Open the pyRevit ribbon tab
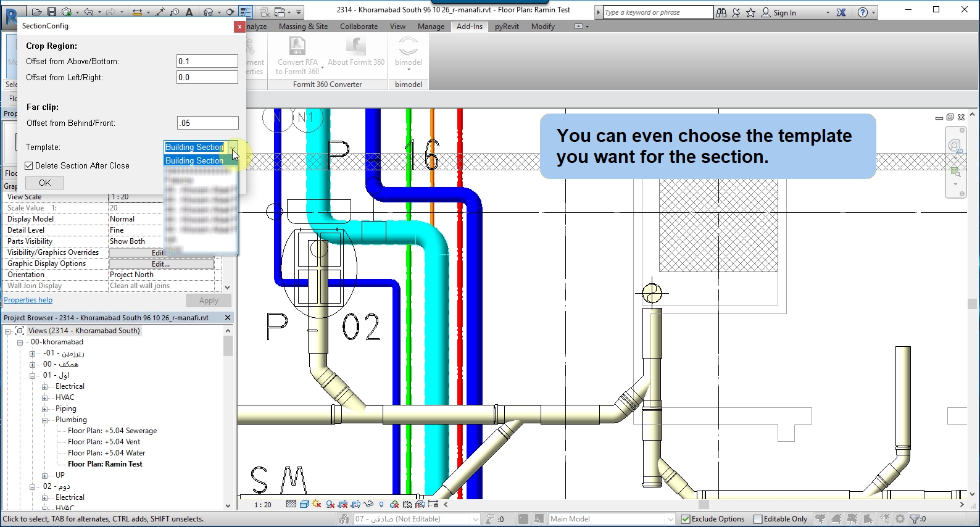This screenshot has height=527, width=980. click(x=507, y=27)
